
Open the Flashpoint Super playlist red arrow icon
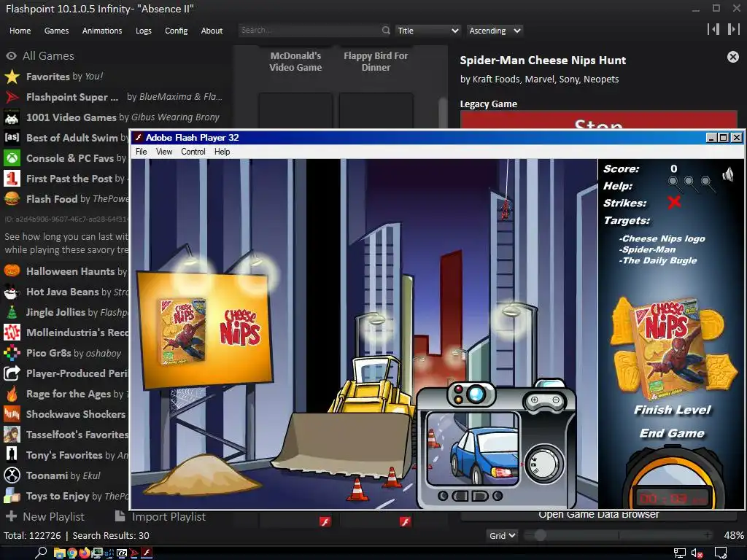pos(12,97)
